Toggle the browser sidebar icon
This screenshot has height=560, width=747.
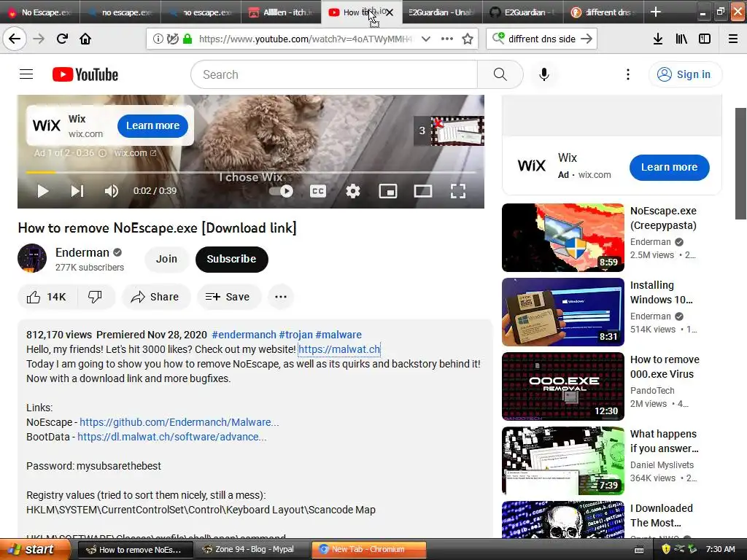point(705,39)
